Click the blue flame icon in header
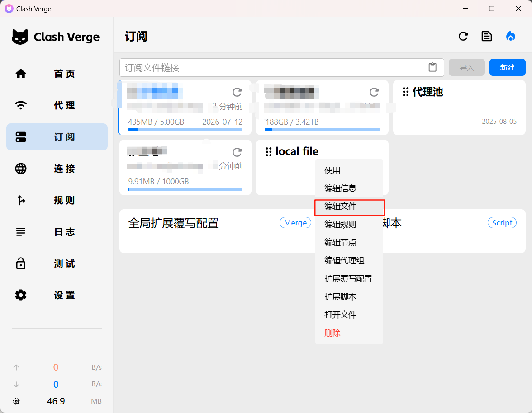532x413 pixels. pos(511,37)
